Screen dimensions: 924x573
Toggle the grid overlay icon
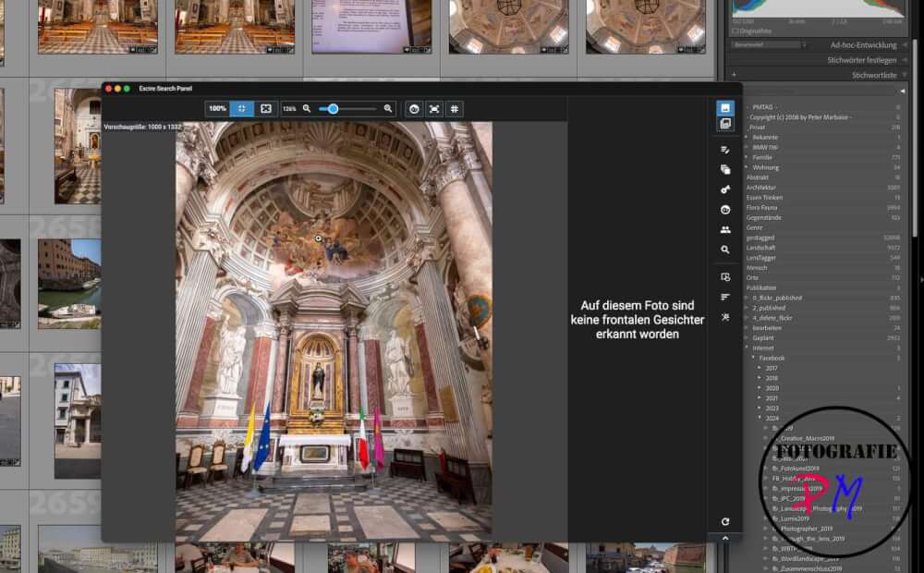[x=455, y=108]
